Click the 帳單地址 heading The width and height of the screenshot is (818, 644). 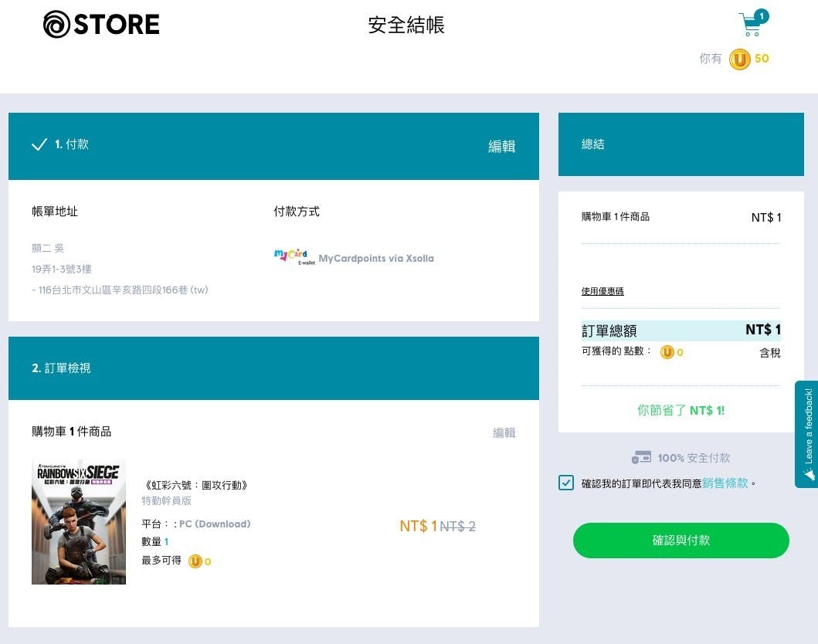click(x=55, y=211)
